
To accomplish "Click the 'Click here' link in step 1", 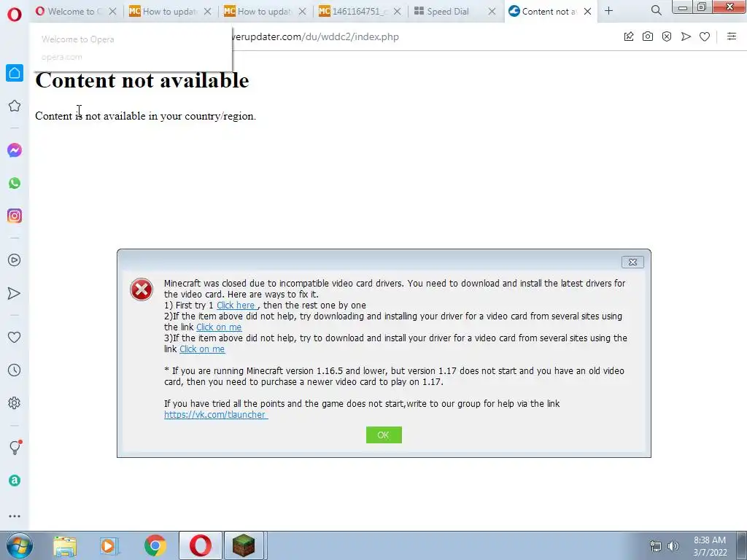I will (x=236, y=306).
